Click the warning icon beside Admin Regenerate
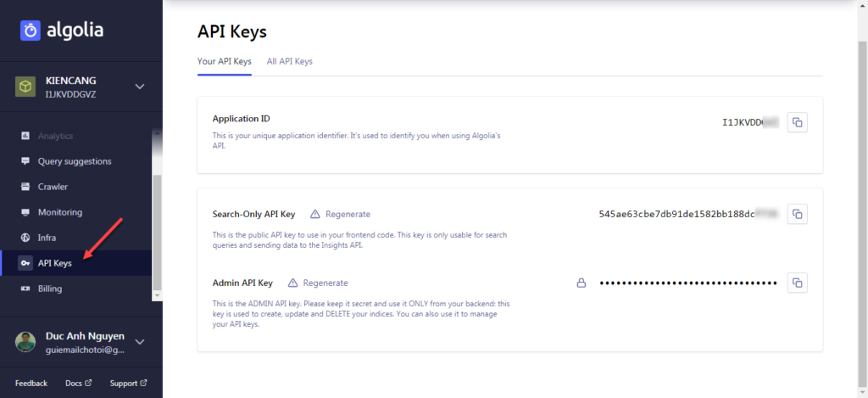This screenshot has height=398, width=868. coord(292,283)
